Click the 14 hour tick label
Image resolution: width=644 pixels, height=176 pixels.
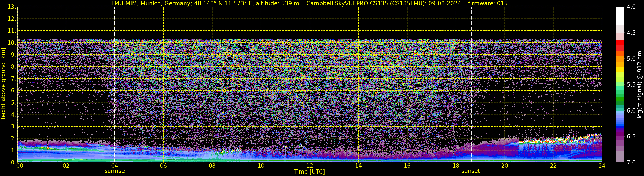(358, 166)
